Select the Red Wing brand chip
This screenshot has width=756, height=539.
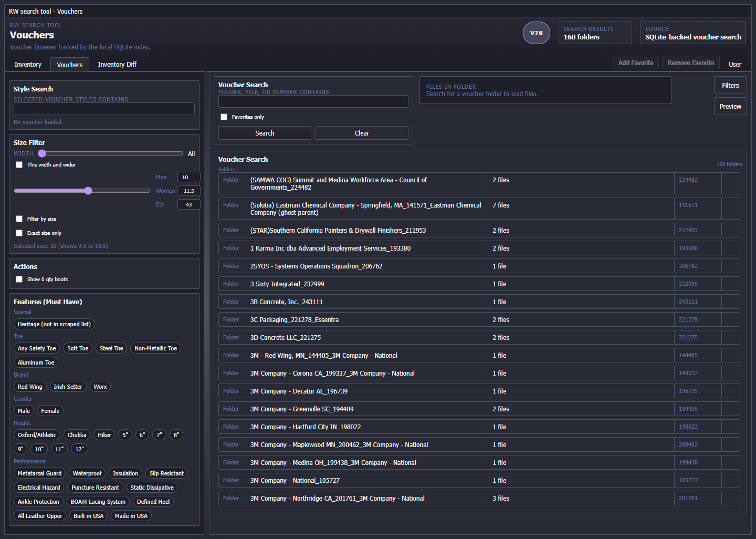click(30, 387)
